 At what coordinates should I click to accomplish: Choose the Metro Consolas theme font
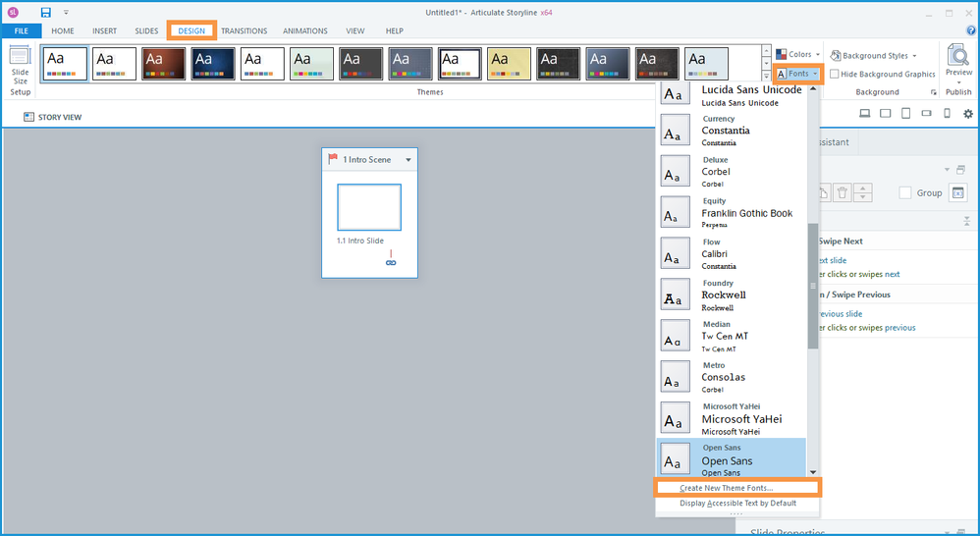point(732,377)
